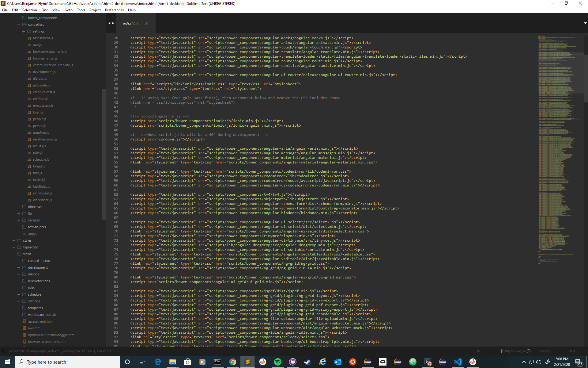Open the Project menu
588x368 pixels.
coord(95,10)
